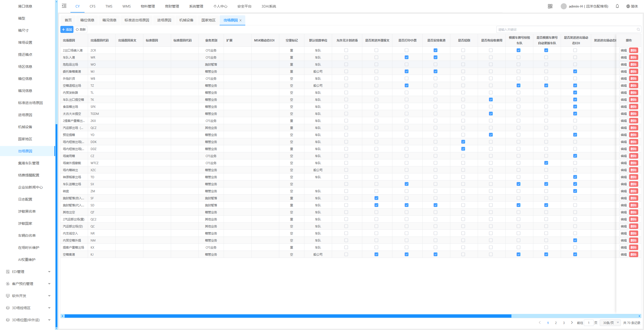Click the horizontal table scrollbar thumb

tap(288, 316)
